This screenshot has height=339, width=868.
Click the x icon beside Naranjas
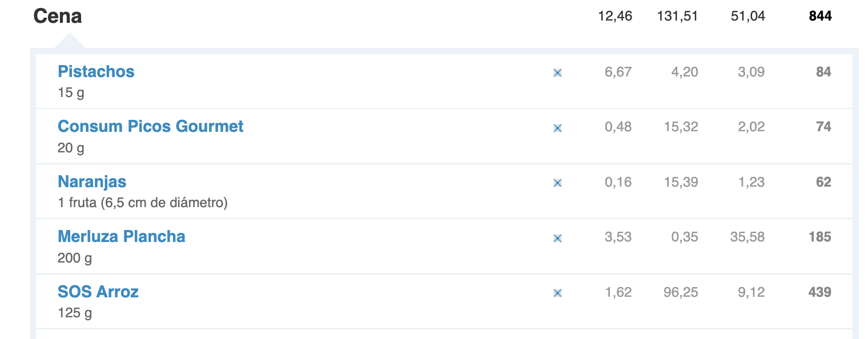point(558,183)
